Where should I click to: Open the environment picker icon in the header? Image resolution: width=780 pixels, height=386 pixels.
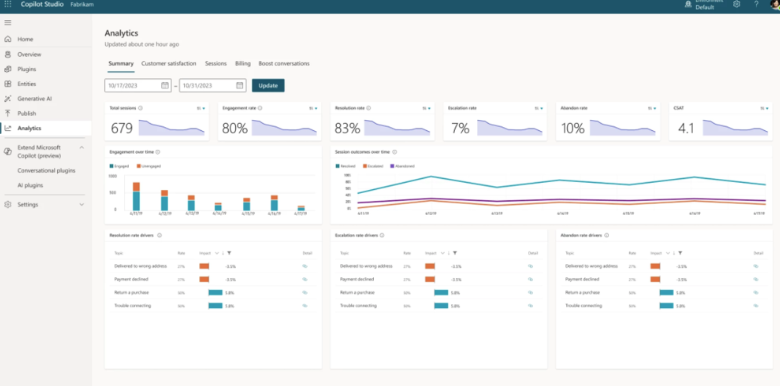click(x=688, y=4)
